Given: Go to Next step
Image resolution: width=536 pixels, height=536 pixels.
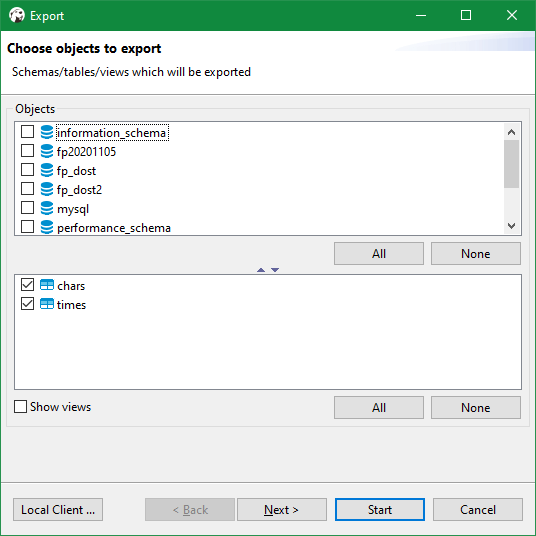Looking at the screenshot, I should [x=282, y=510].
